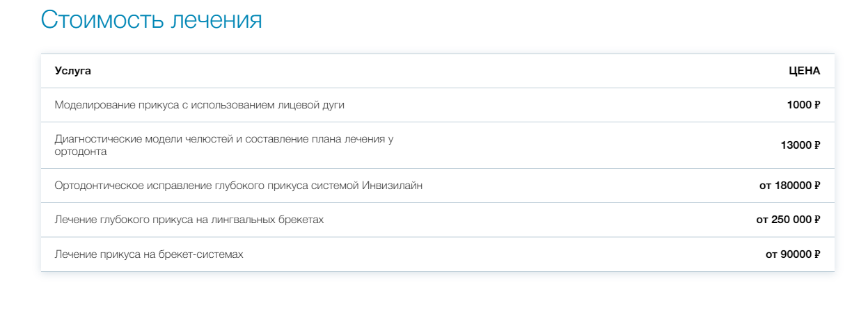Viewport: 868px width, 326px height.
Task: Click the ruble sign after 250 000
Action: [x=817, y=220]
